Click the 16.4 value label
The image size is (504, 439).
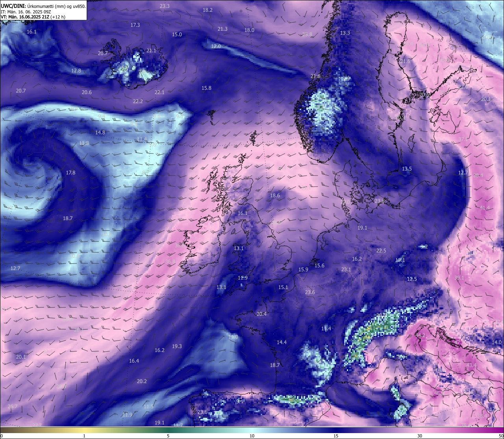point(134,361)
